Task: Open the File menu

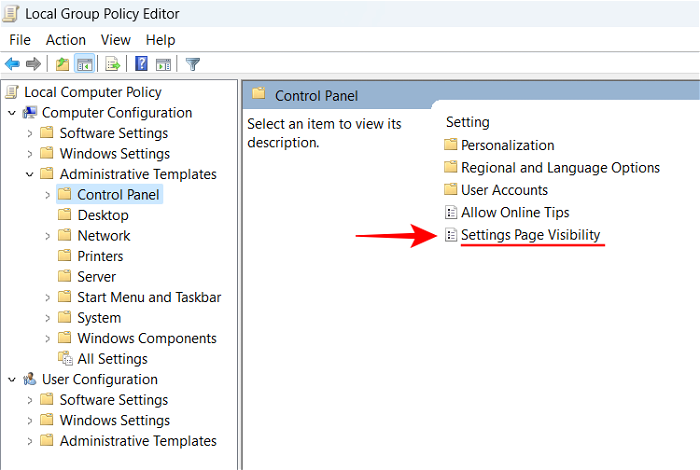Action: tap(20, 40)
